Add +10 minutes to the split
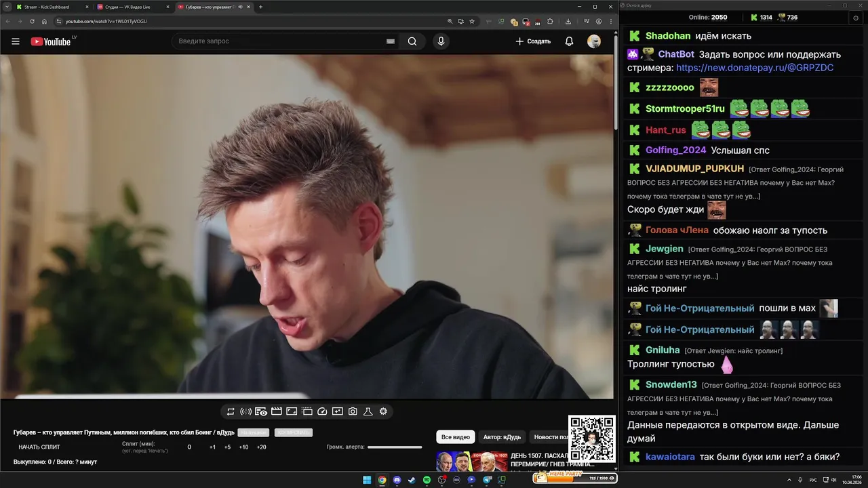The image size is (868, 488). click(x=243, y=447)
